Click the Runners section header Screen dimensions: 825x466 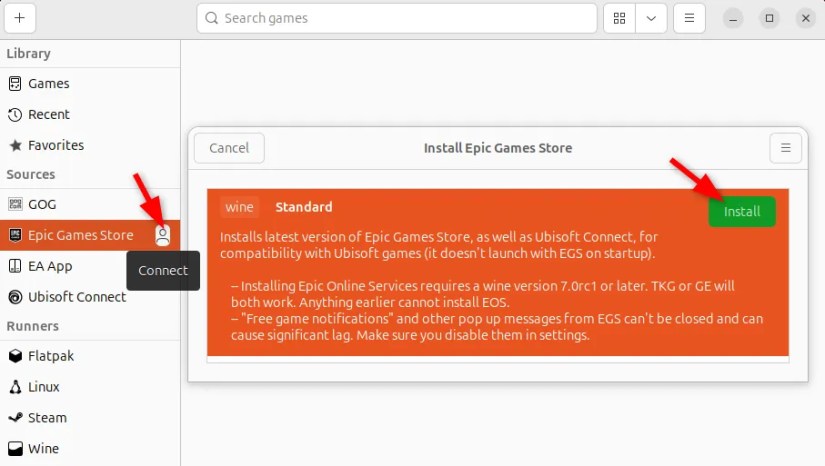[33, 326]
